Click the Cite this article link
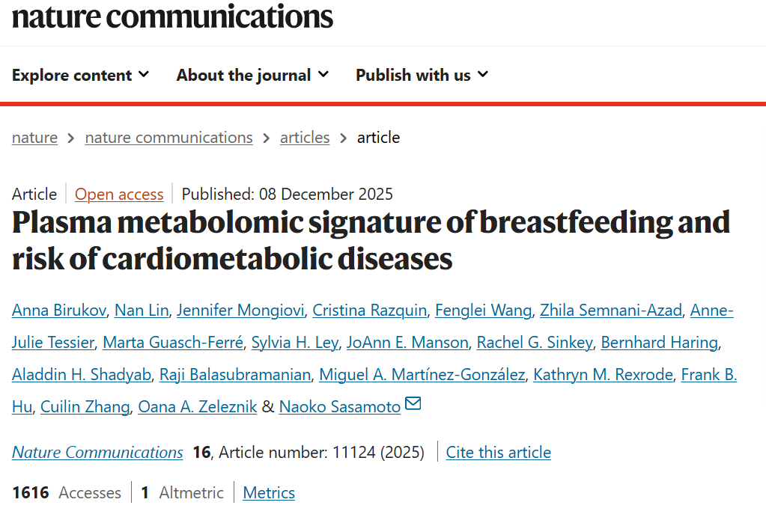This screenshot has width=766, height=532. click(x=498, y=453)
